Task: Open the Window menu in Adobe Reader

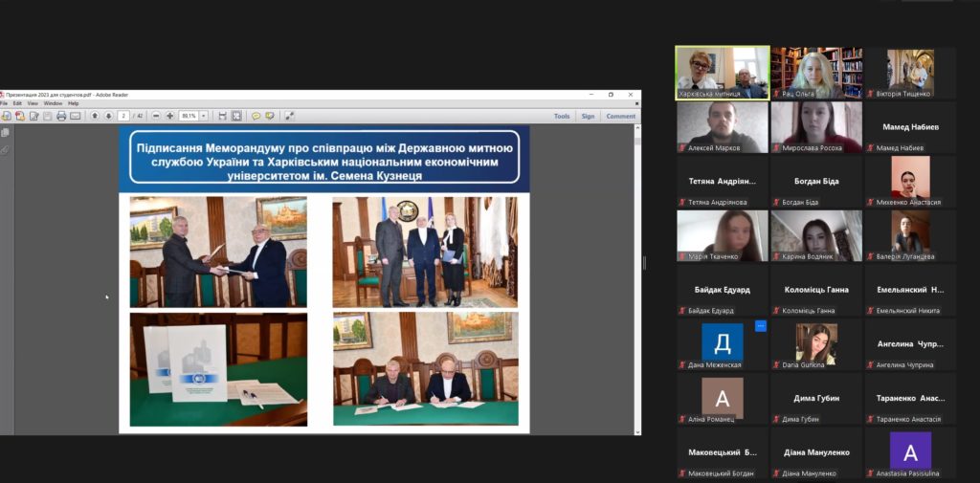Action: (54, 103)
